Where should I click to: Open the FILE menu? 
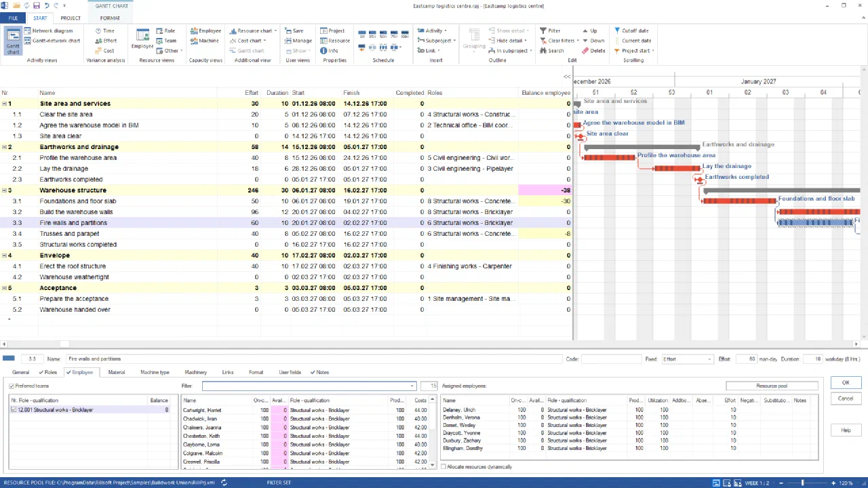pyautogui.click(x=13, y=18)
